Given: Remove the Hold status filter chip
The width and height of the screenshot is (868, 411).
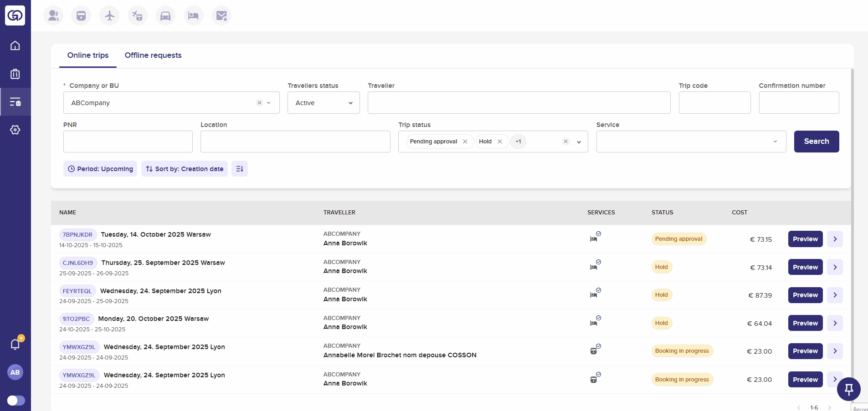Looking at the screenshot, I should (500, 142).
